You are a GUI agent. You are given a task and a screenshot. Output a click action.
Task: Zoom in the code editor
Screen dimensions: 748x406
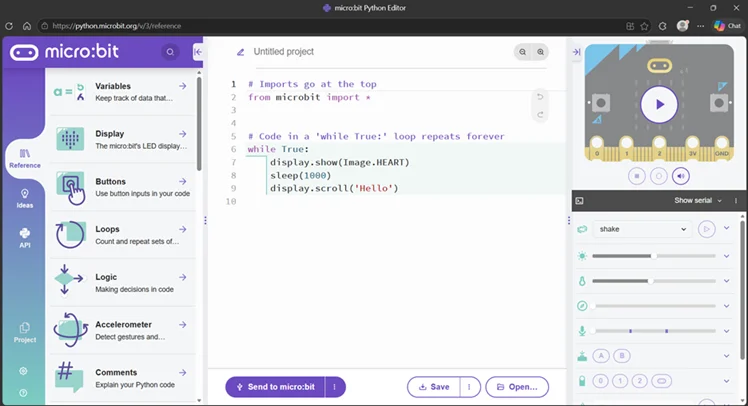[540, 52]
